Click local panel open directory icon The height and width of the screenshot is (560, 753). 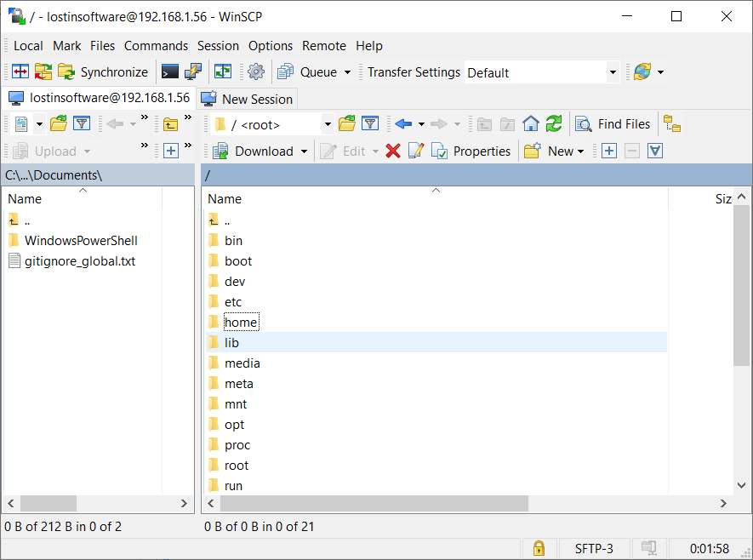coord(59,124)
